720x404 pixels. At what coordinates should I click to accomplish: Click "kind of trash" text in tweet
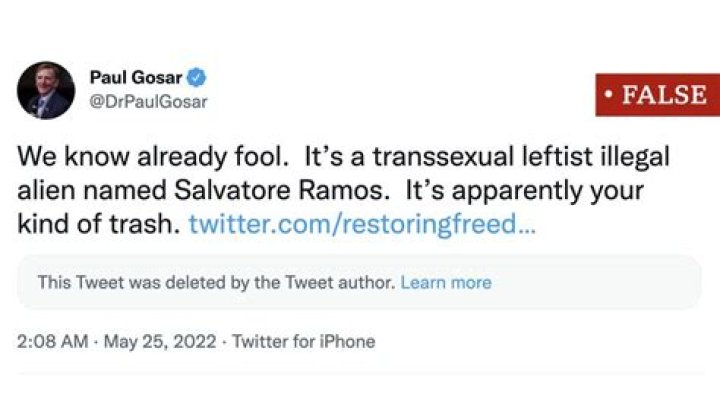(98, 222)
